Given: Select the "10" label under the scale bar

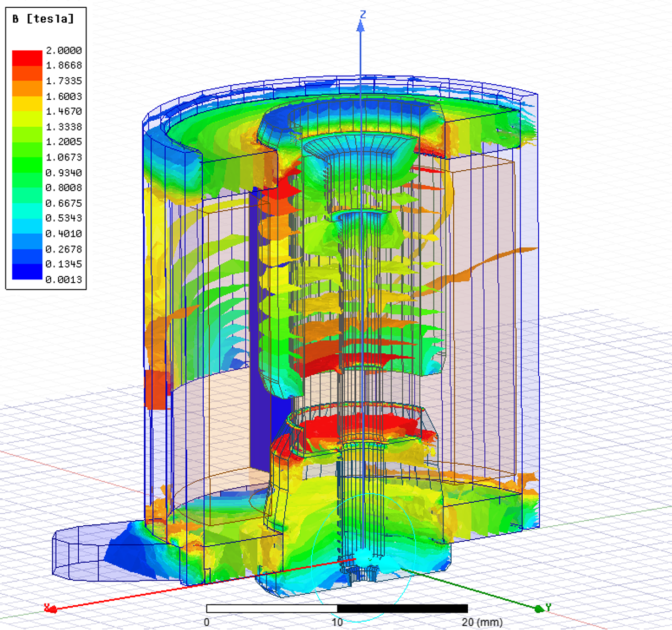Looking at the screenshot, I should (337, 622).
